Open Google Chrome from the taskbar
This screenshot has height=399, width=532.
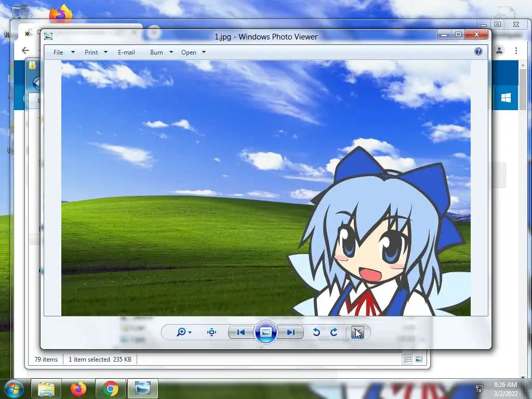[x=111, y=389]
